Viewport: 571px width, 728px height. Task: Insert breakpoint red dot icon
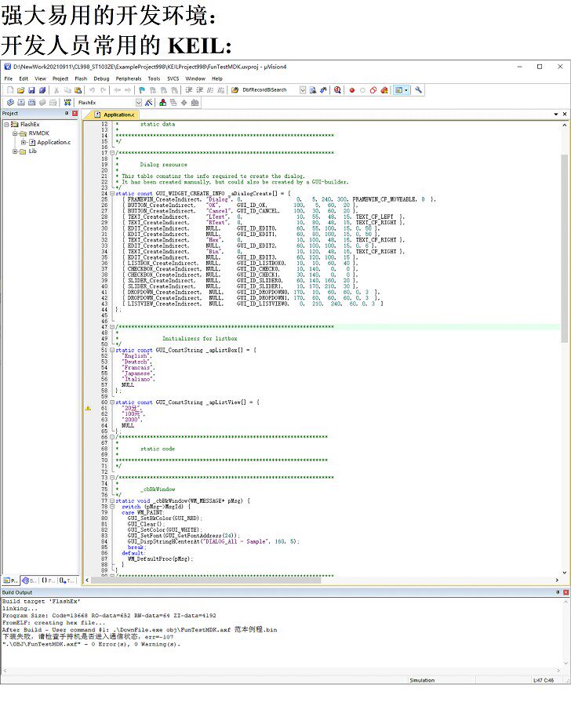[351, 90]
